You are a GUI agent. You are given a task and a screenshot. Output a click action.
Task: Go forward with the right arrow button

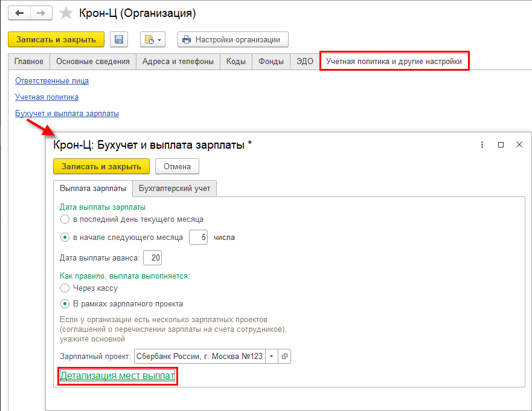coord(41,13)
